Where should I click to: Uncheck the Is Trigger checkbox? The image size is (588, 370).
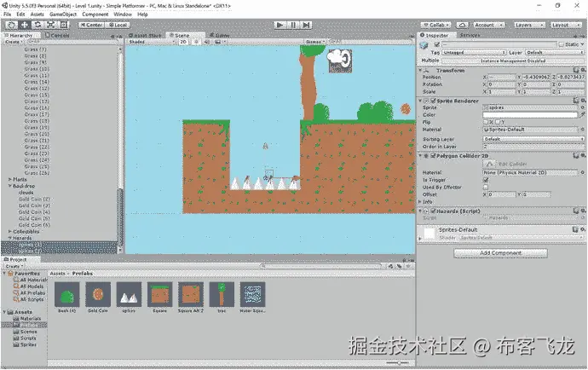click(486, 180)
